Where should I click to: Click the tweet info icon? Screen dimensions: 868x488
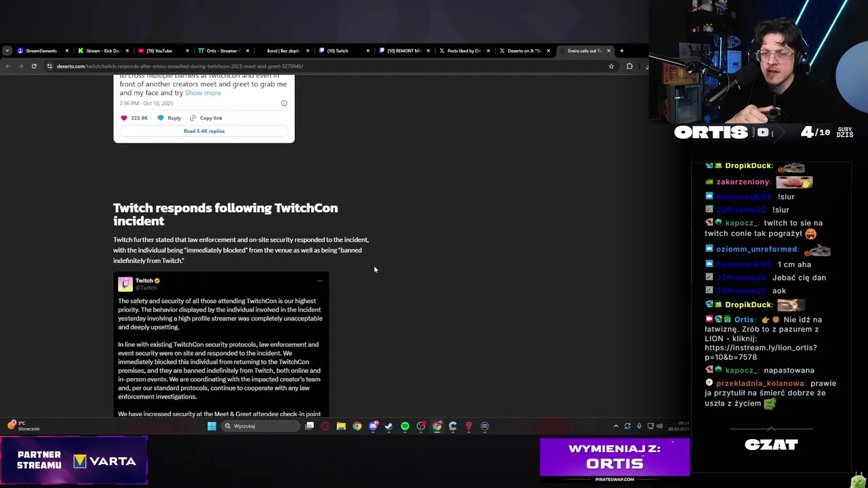(x=284, y=103)
